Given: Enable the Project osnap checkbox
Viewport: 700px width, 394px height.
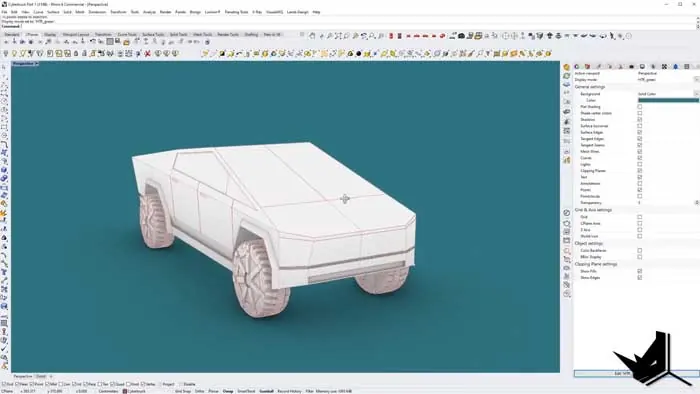Looking at the screenshot, I should tap(161, 384).
